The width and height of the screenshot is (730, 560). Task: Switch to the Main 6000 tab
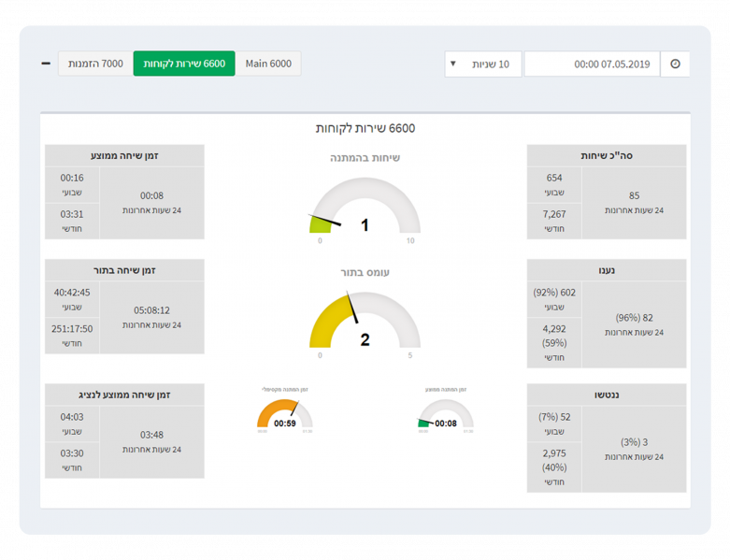pos(268,64)
